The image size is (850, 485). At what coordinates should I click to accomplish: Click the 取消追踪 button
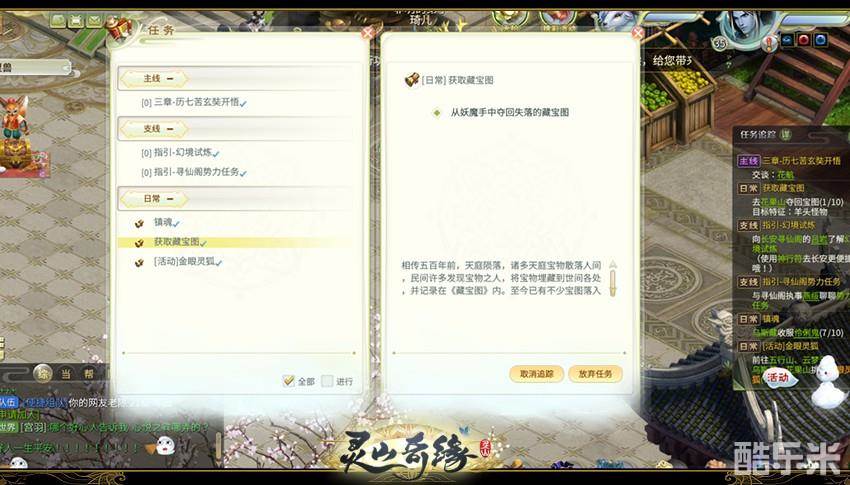tap(537, 374)
